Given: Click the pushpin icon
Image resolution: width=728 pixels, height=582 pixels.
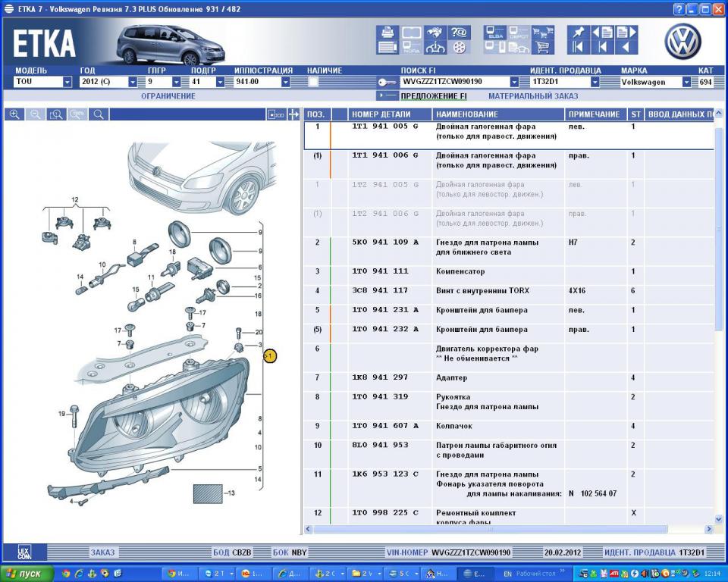Looking at the screenshot, I should (x=578, y=32).
